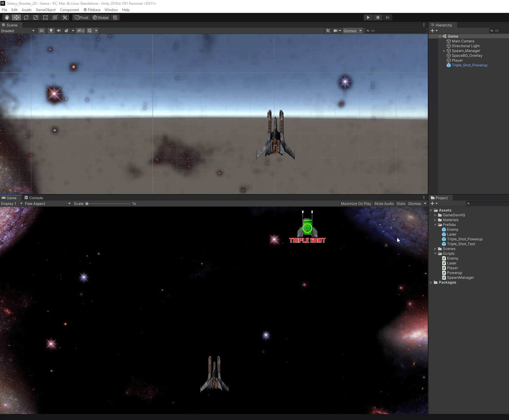
Task: Toggle 2D scene view mode
Action: 41,31
